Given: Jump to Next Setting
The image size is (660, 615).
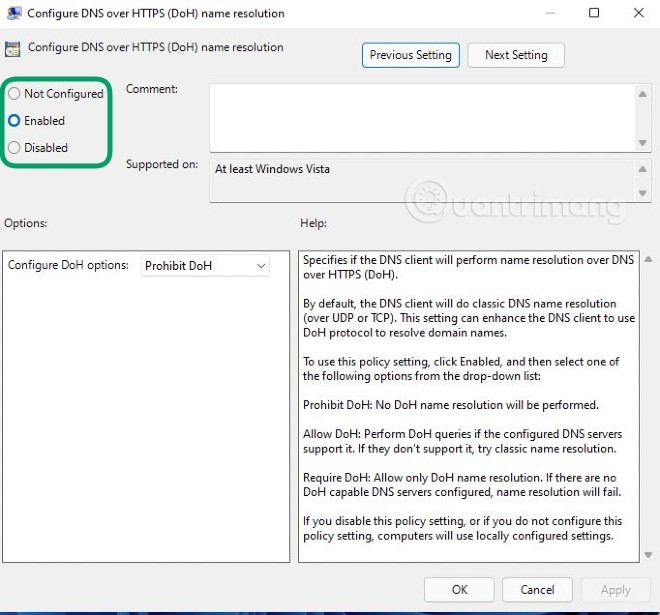Looking at the screenshot, I should (x=516, y=55).
